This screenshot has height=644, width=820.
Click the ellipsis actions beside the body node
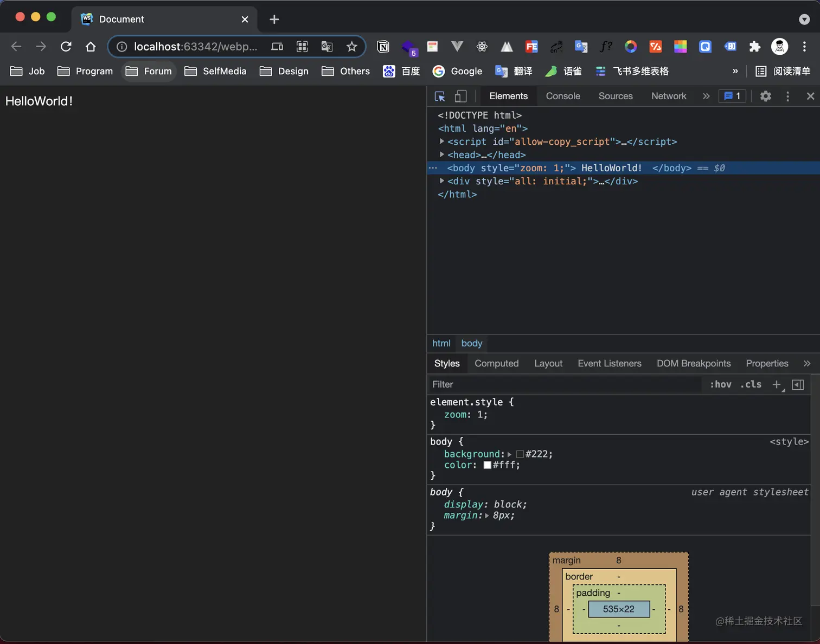[433, 168]
